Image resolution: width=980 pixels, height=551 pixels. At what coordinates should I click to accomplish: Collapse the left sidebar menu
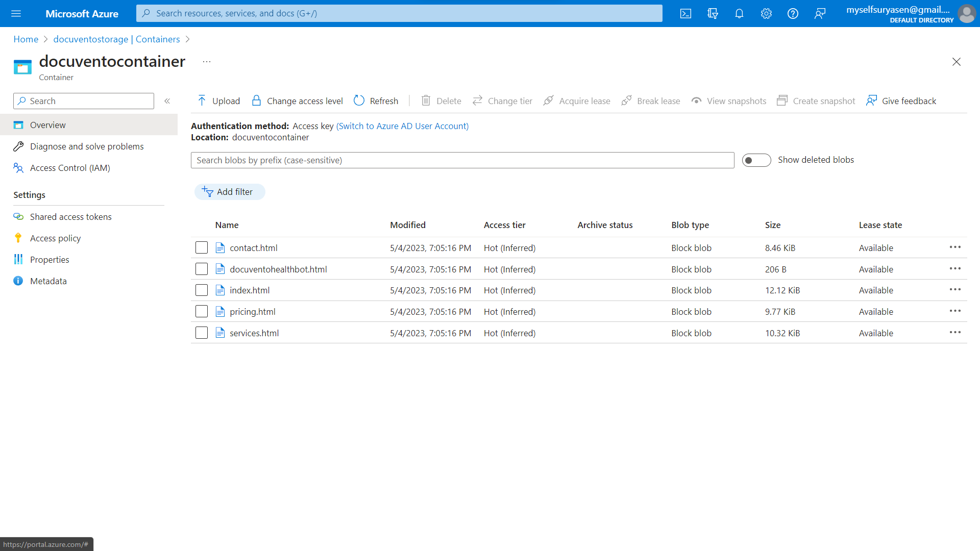[167, 101]
